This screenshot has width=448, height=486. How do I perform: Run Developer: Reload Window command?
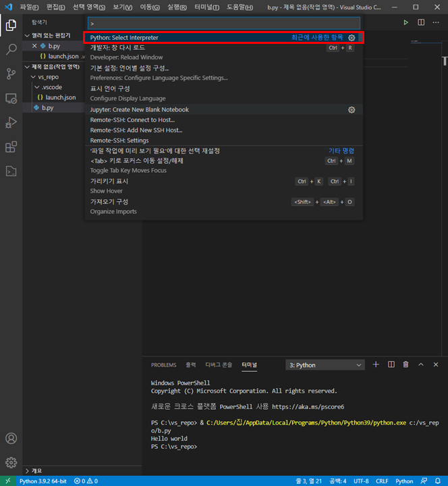click(223, 53)
